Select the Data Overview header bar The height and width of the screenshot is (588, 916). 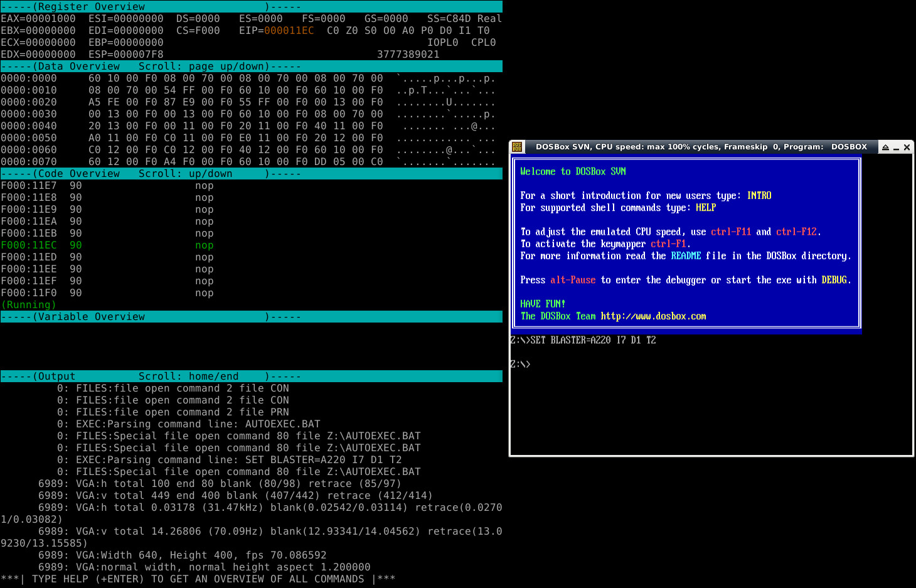click(251, 67)
